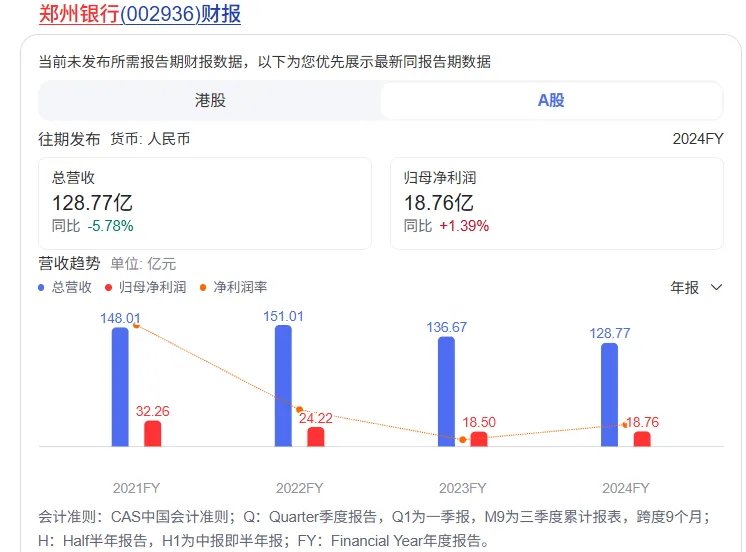Image resolution: width=746 pixels, height=552 pixels.
Task: Switch to the 港股 tab
Action: point(210,100)
